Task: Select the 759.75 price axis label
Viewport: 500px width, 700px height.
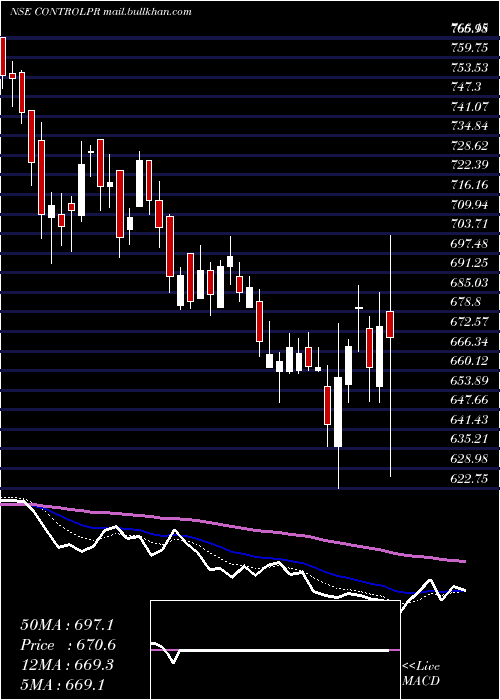Action: coord(469,47)
